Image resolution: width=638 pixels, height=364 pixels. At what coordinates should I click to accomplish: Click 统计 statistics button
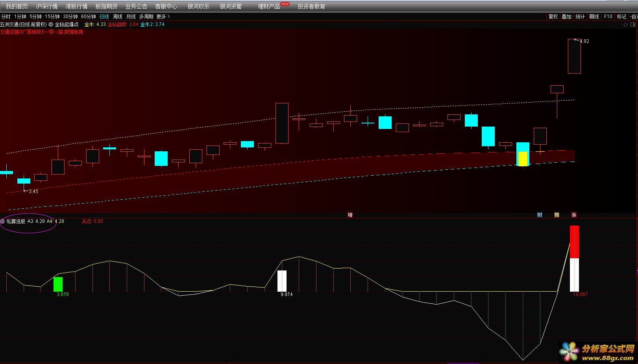pos(580,17)
